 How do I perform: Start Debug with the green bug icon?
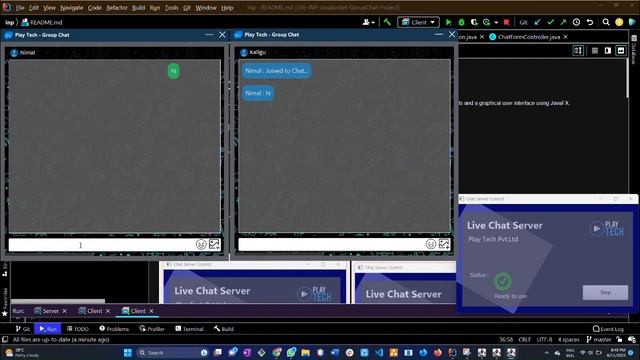pos(462,22)
